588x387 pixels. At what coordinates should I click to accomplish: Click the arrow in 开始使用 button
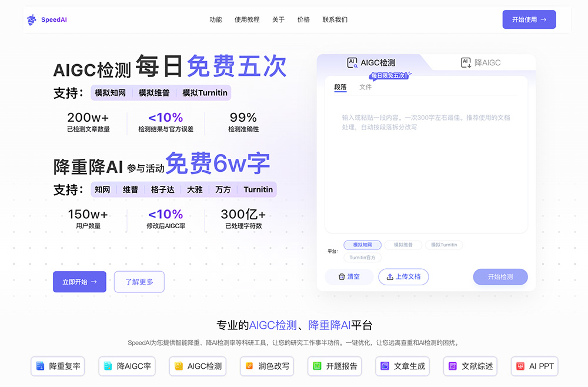click(543, 19)
